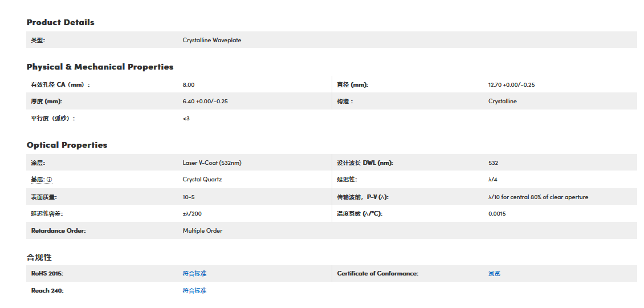The image size is (644, 308).
Task: Select the Crystalline Waveplate type value
Action: [x=211, y=40]
